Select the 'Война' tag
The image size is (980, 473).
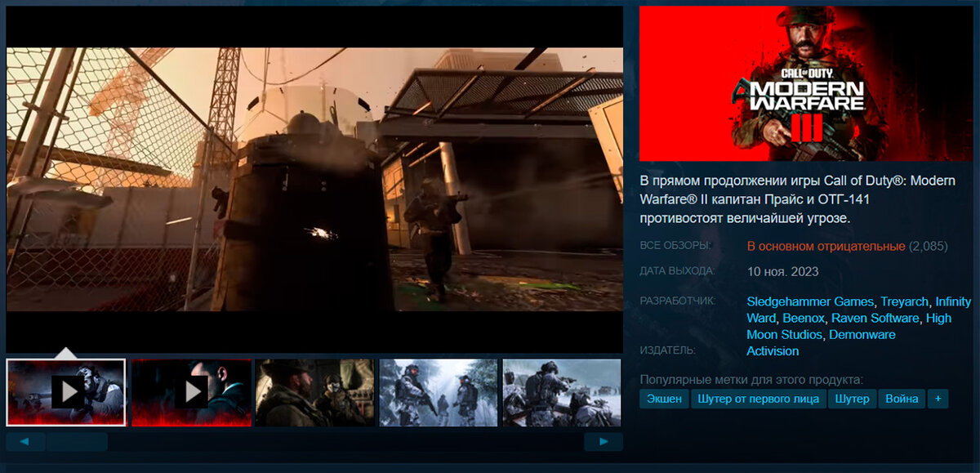coord(902,399)
